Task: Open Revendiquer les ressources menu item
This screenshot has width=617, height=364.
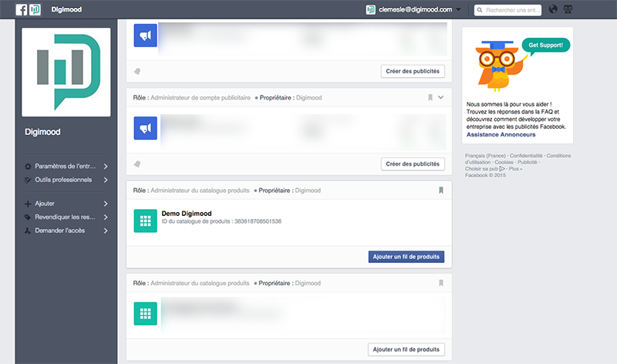Action: (65, 217)
